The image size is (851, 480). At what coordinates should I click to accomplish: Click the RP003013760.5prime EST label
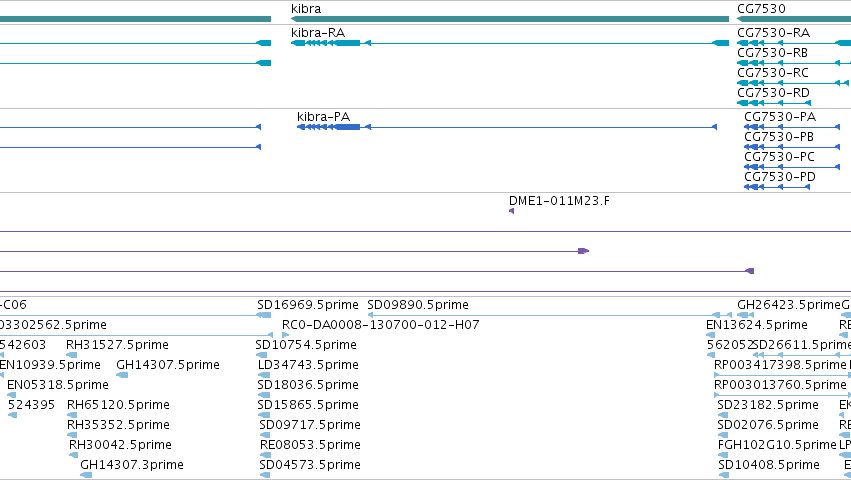(780, 385)
